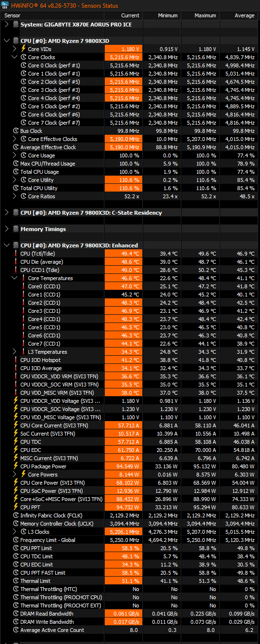Select the CPU VDDCR_SOC VRM (SVI3 TFN) row

click(130, 385)
